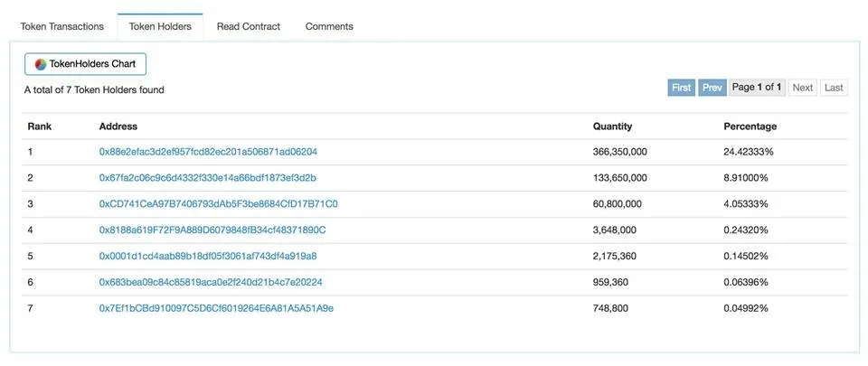Select quantity 3,648,000
868x366 pixels.
tap(615, 230)
